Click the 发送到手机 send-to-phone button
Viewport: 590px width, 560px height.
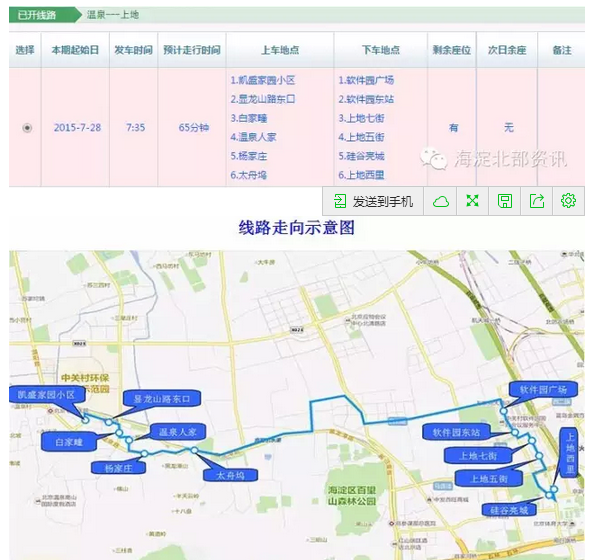(x=373, y=201)
